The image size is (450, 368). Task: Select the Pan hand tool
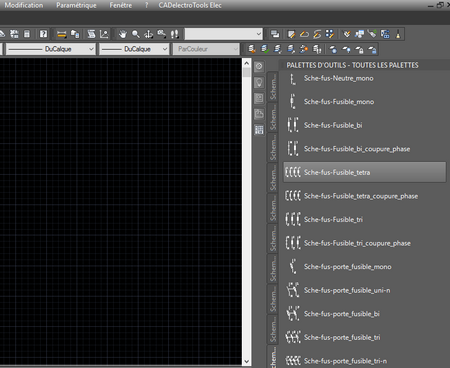coord(123,34)
